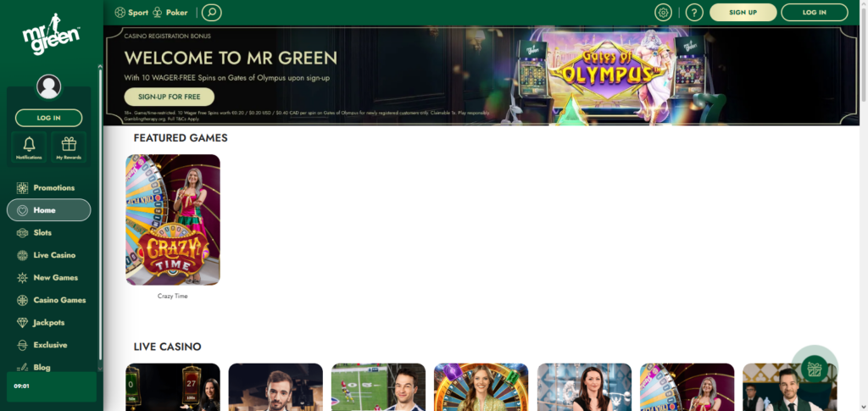Open the help question mark icon
The width and height of the screenshot is (868, 411).
point(694,12)
